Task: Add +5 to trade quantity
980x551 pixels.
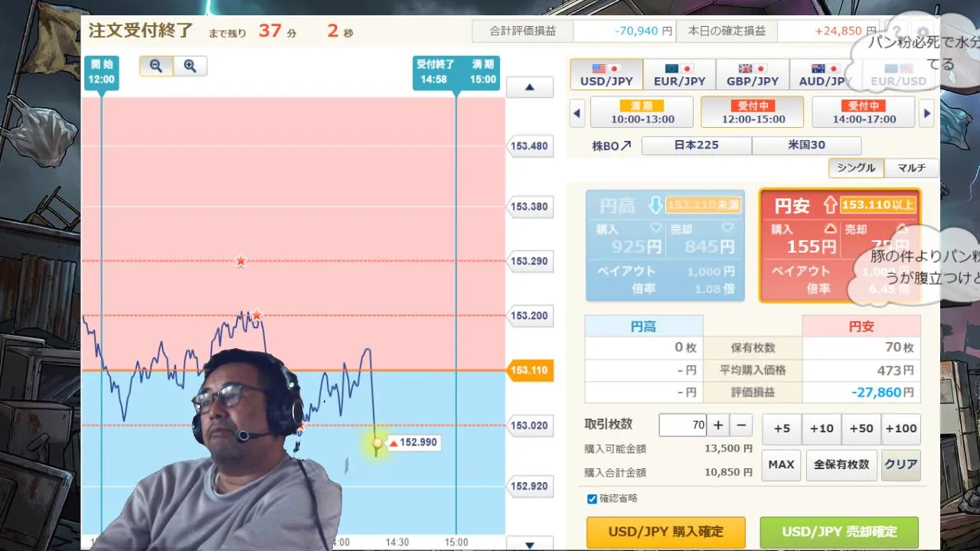Action: [782, 429]
